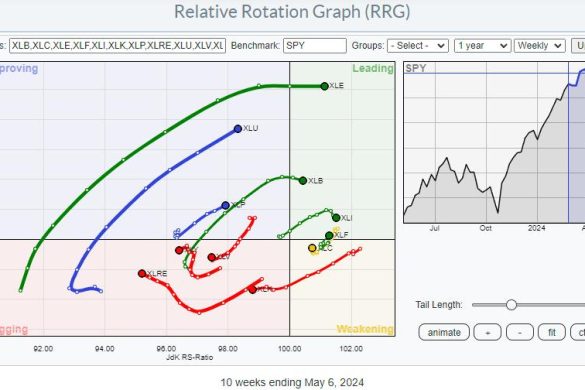This screenshot has width=585, height=390.
Task: Click the XLRE red data point
Action: point(142,274)
